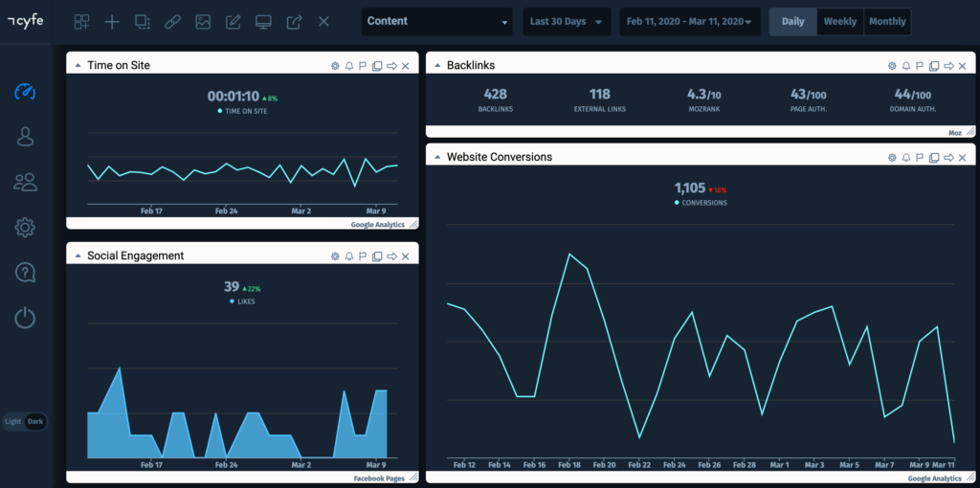Click the 1,105 conversions total
This screenshot has width=980, height=488.
[x=690, y=189]
